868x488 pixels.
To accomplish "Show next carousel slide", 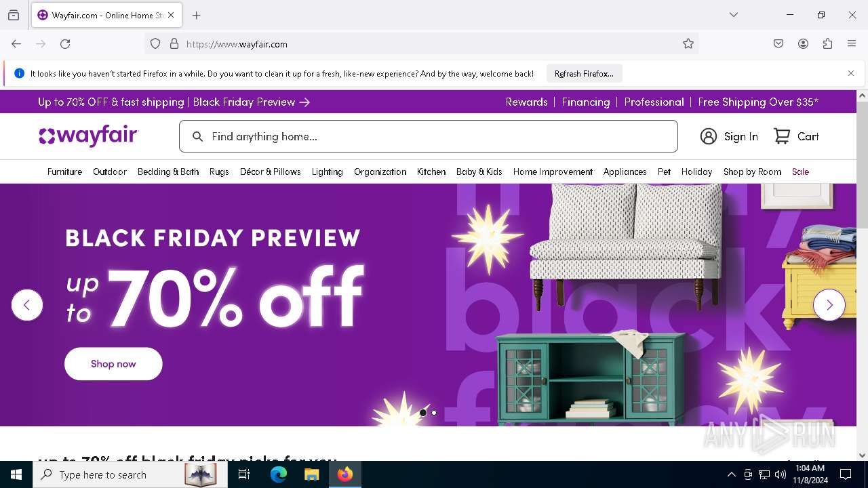I will [829, 305].
